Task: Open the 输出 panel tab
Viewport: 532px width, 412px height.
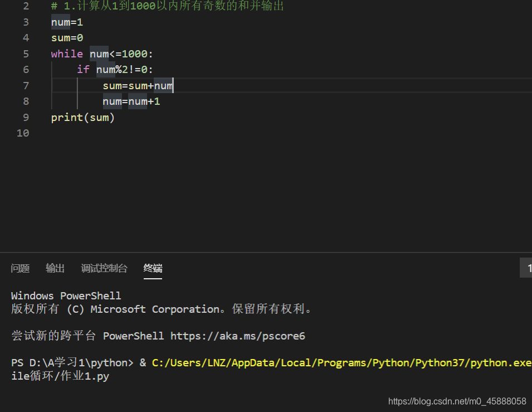Action: [55, 268]
